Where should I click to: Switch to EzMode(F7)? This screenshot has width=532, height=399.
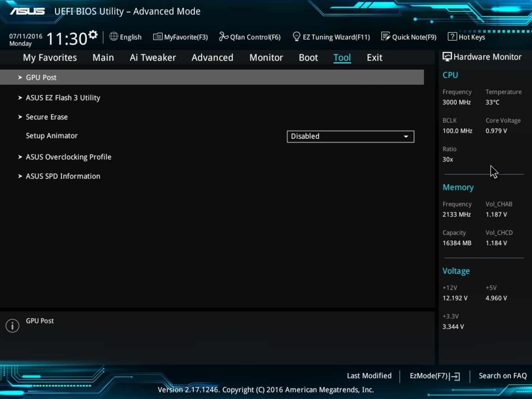(x=435, y=376)
